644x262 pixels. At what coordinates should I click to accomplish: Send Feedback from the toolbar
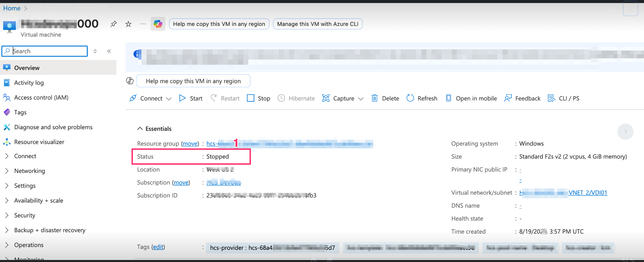click(x=522, y=98)
